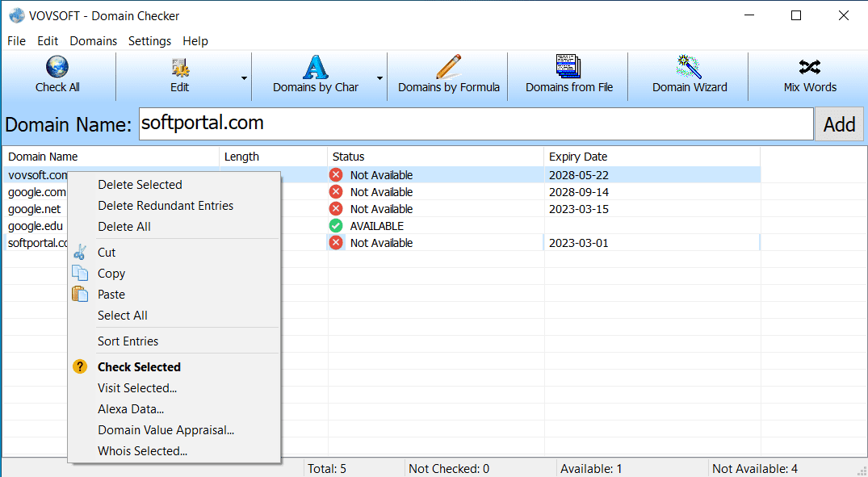The width and height of the screenshot is (868, 477).
Task: Choose Delete Redundant Entries
Action: [x=174, y=206]
